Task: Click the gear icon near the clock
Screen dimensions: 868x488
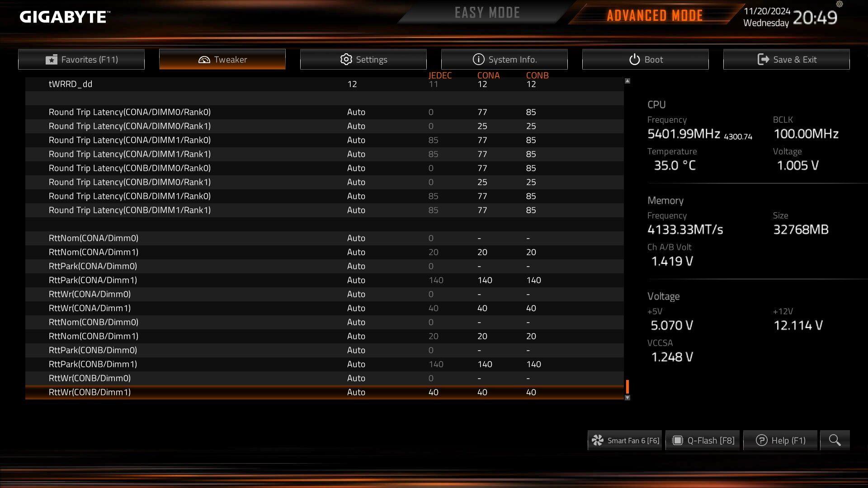Action: click(840, 4)
